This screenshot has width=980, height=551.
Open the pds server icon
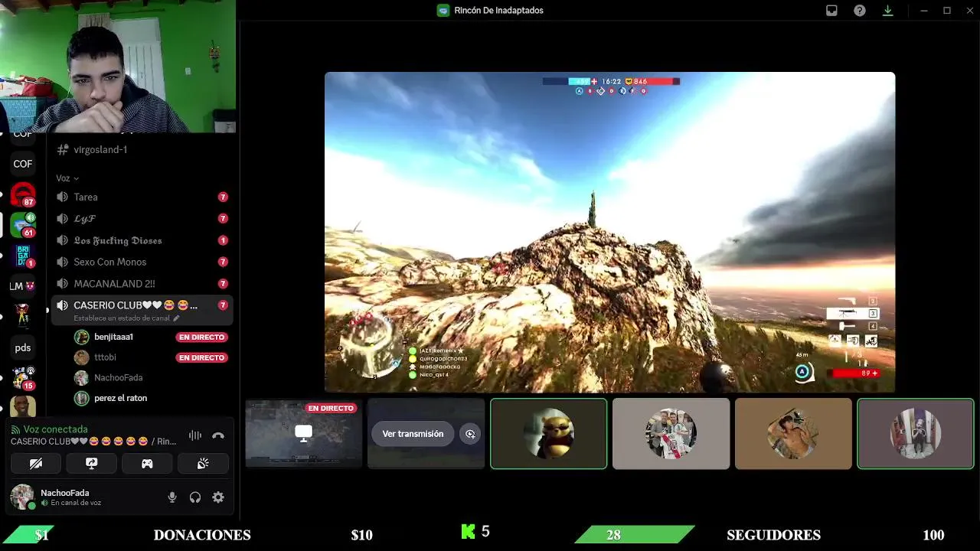(x=23, y=347)
